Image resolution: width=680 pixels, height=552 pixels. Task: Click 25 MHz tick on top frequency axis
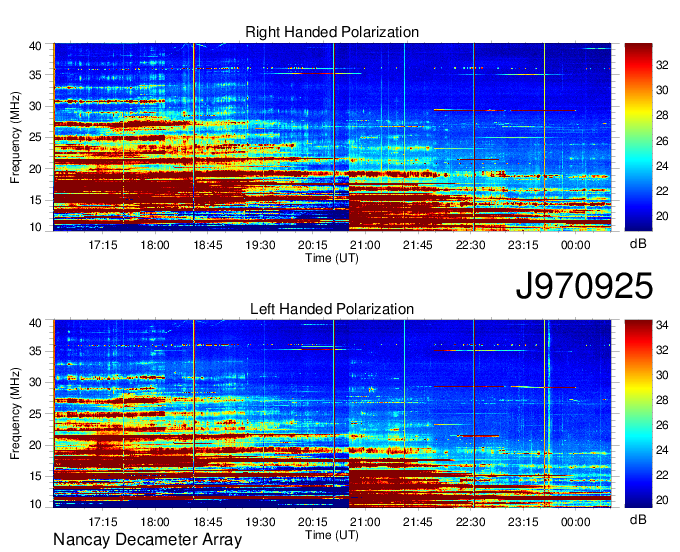point(35,137)
